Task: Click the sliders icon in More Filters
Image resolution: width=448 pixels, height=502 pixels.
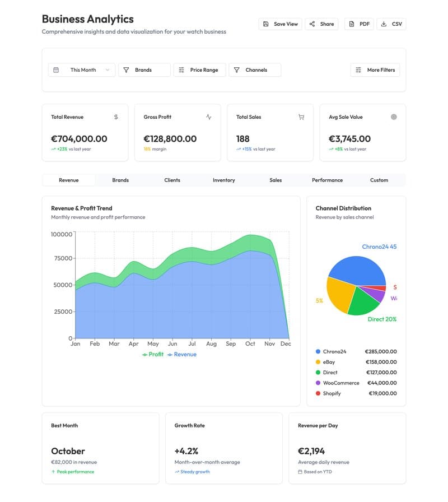Action: [358, 70]
